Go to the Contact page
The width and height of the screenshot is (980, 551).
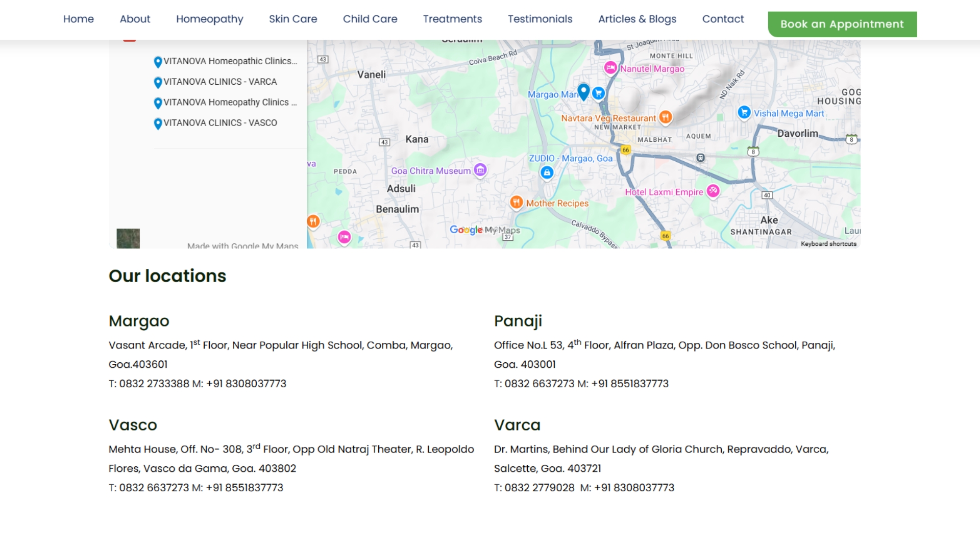coord(723,19)
